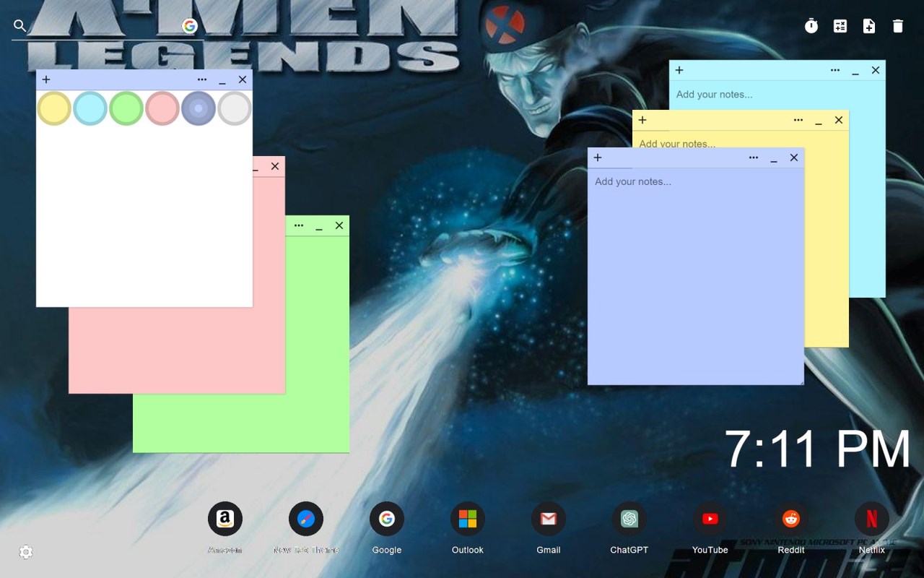The width and height of the screenshot is (924, 578).
Task: Close the yellow note
Action: click(x=839, y=120)
